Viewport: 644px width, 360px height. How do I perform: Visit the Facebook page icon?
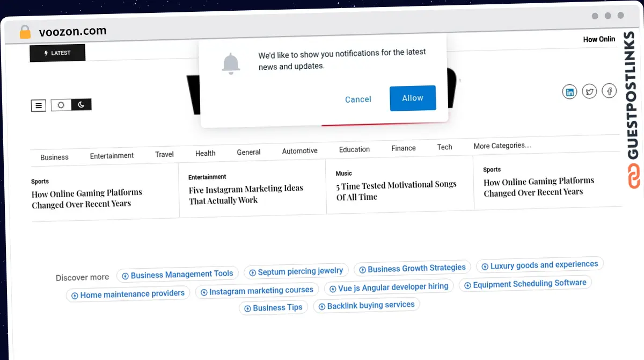tap(609, 90)
